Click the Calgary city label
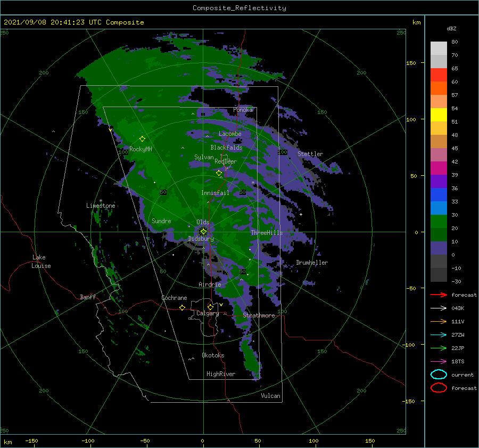 tap(208, 313)
